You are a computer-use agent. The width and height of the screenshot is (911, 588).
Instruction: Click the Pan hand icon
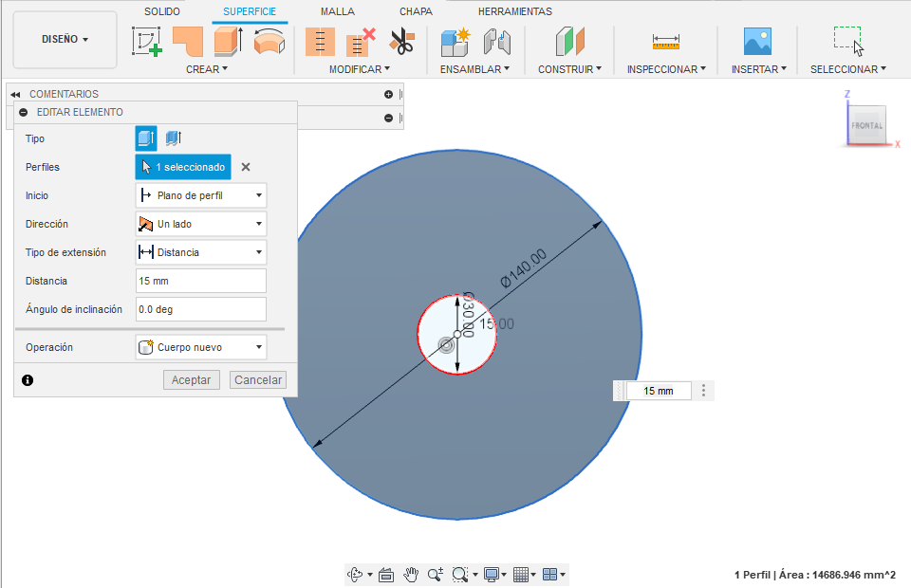coord(411,575)
